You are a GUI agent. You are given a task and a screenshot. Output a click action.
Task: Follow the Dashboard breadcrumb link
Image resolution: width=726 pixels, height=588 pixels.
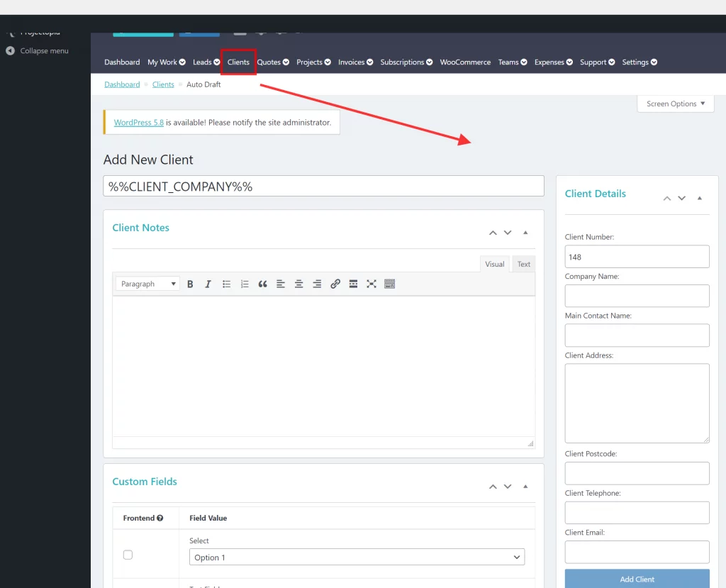122,84
